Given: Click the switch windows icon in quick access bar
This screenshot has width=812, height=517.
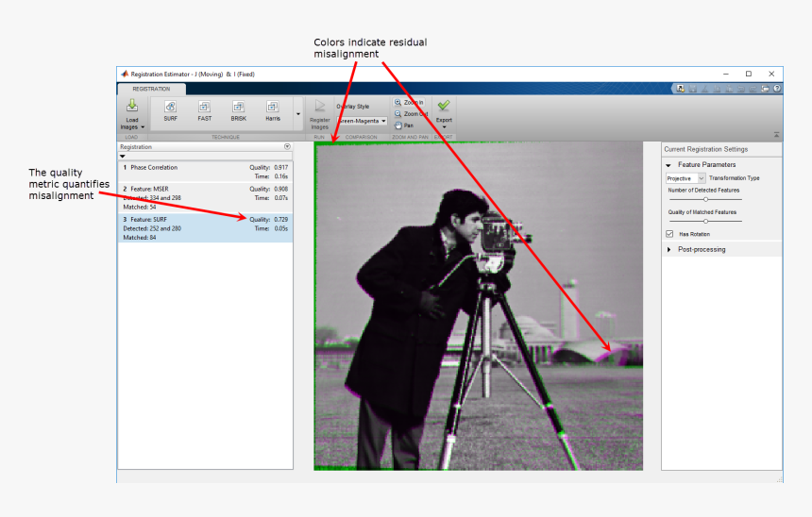Looking at the screenshot, I should (x=765, y=89).
